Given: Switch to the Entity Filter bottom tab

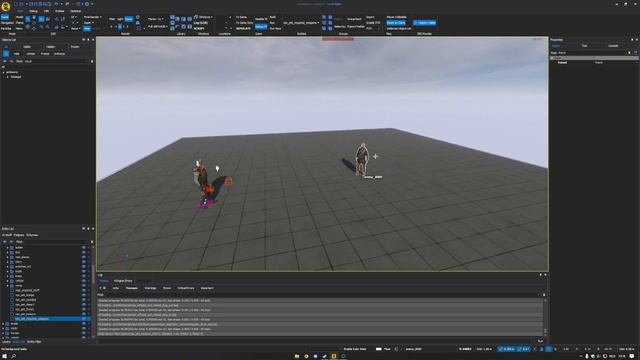Looking at the screenshot, I should coord(34,342).
